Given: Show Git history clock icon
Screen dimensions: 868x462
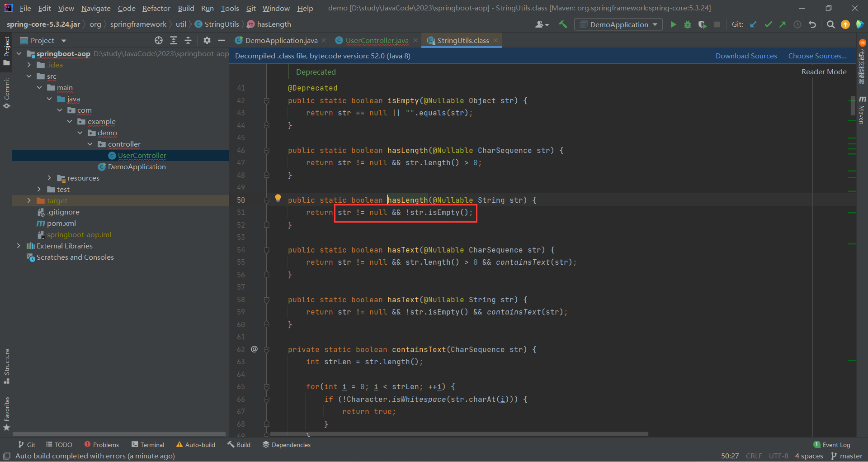Looking at the screenshot, I should tap(797, 24).
